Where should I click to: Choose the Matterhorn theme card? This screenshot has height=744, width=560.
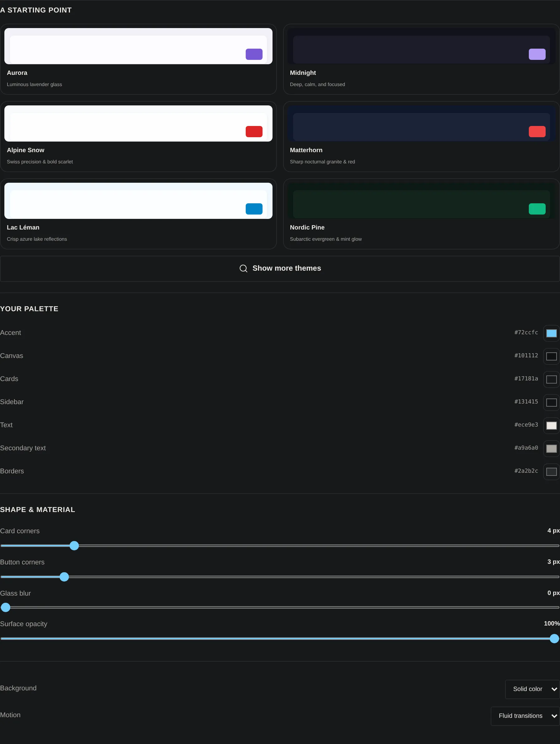(x=422, y=137)
